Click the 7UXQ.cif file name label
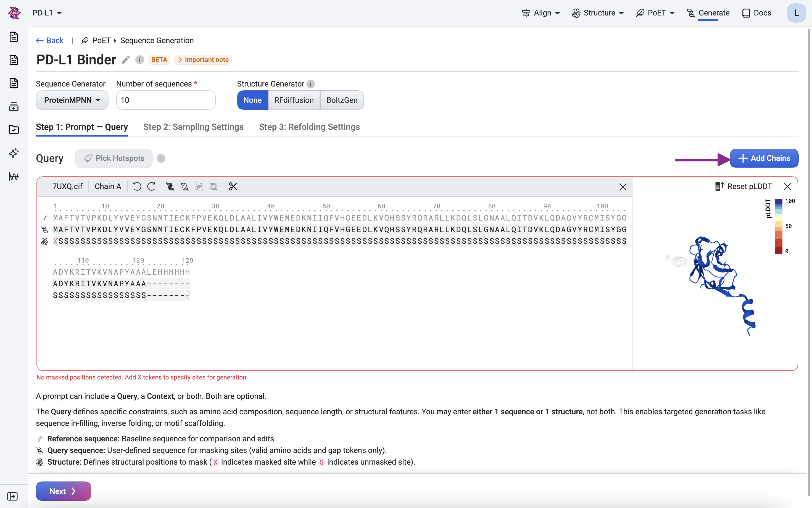This screenshot has height=508, width=812. (67, 187)
